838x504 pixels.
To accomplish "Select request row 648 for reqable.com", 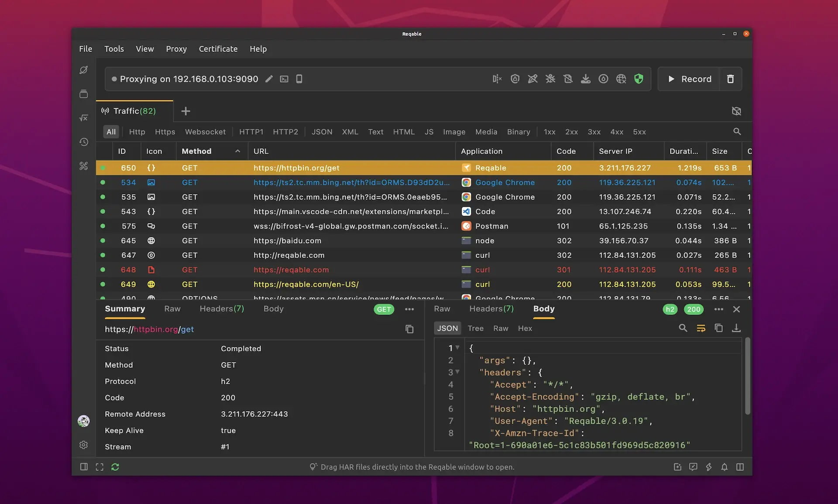I will point(292,270).
